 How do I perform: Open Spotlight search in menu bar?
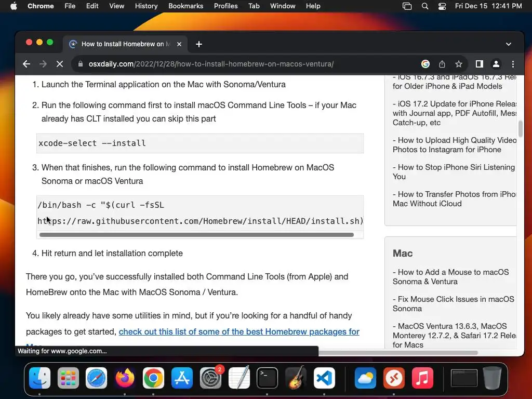[425, 6]
